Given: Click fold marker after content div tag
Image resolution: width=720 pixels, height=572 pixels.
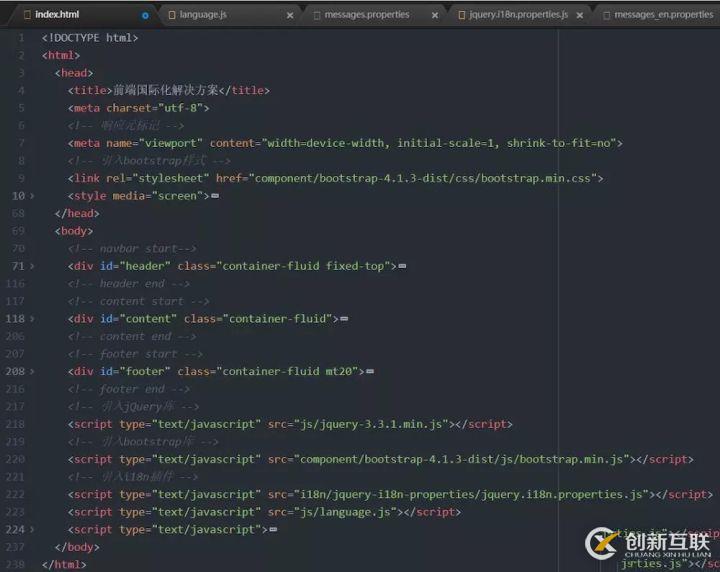Looking at the screenshot, I should point(344,319).
